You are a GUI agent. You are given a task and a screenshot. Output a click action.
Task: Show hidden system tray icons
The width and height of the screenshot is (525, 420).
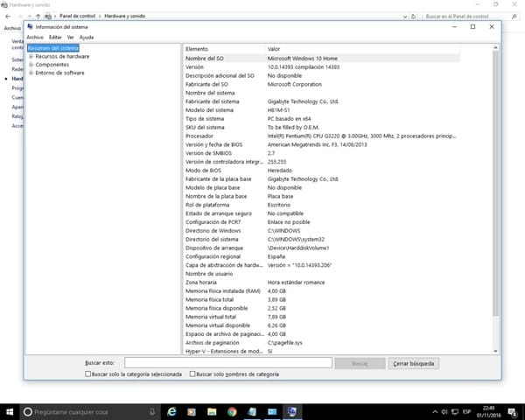(x=435, y=411)
